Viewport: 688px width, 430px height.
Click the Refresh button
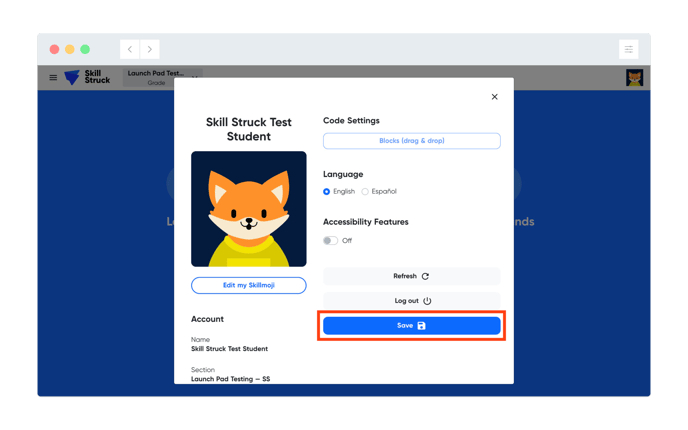(412, 276)
